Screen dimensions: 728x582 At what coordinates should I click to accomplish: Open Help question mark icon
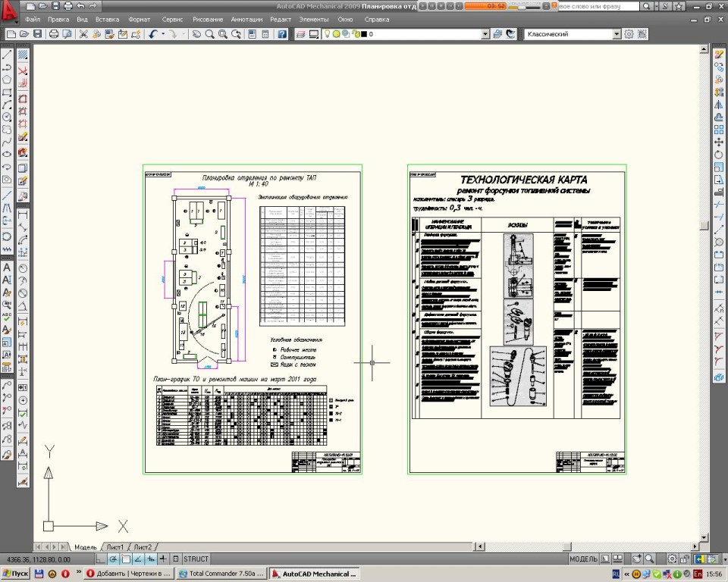282,34
